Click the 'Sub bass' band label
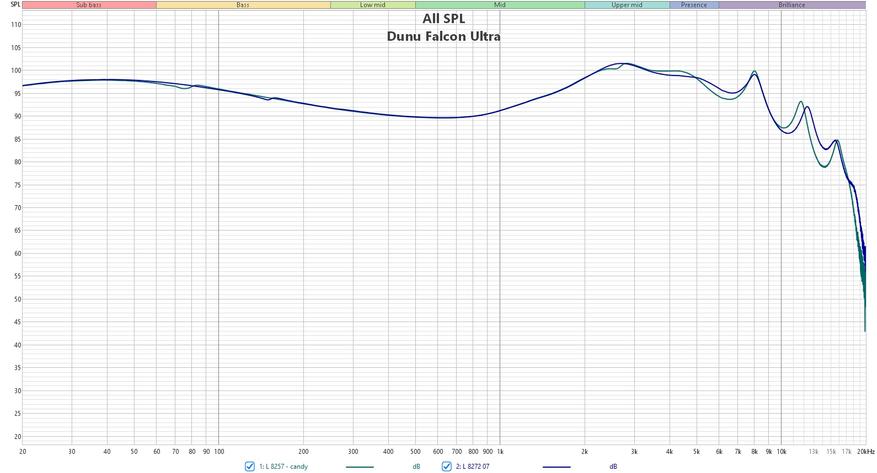The image size is (877, 473). [x=89, y=5]
